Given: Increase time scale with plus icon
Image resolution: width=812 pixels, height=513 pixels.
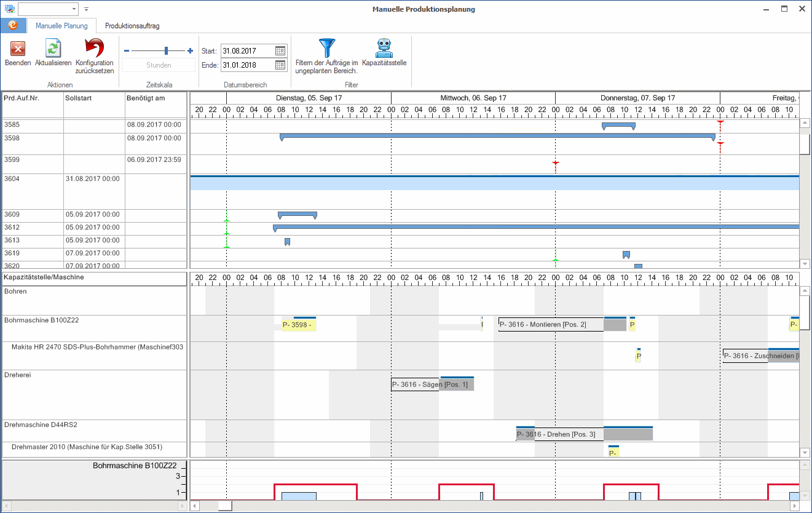Looking at the screenshot, I should [190, 51].
